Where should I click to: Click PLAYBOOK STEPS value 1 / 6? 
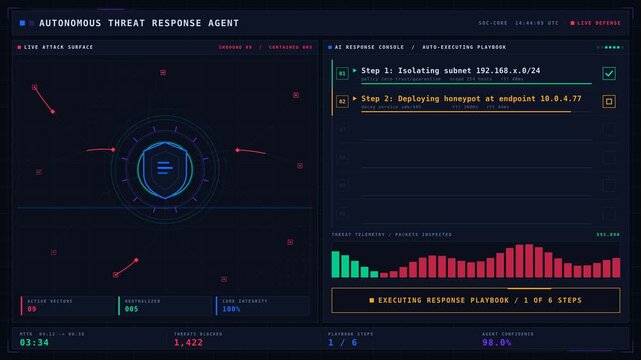(343, 342)
